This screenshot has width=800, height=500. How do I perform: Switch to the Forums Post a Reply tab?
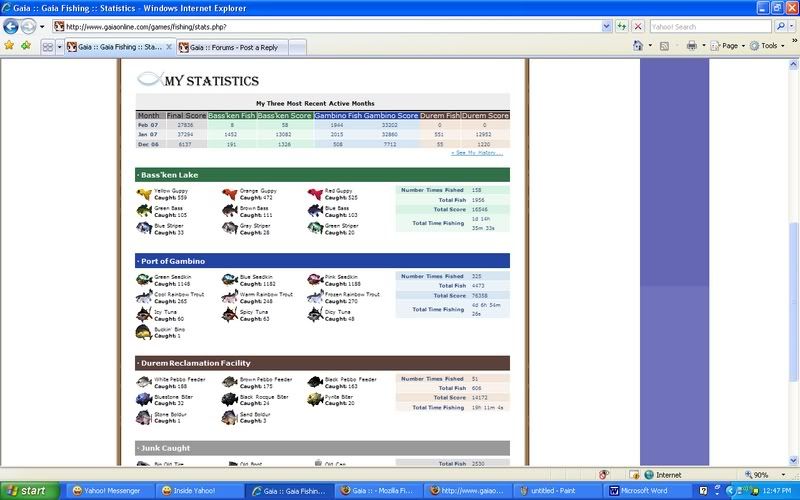click(x=233, y=47)
